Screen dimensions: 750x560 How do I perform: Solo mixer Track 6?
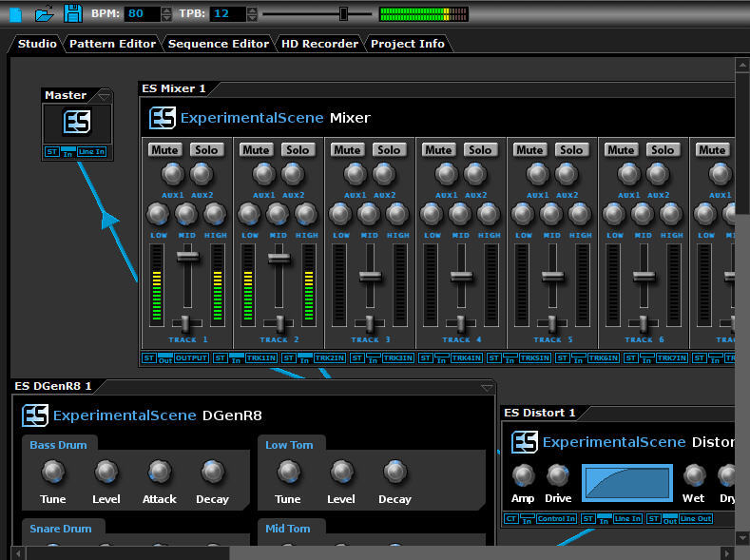663,149
